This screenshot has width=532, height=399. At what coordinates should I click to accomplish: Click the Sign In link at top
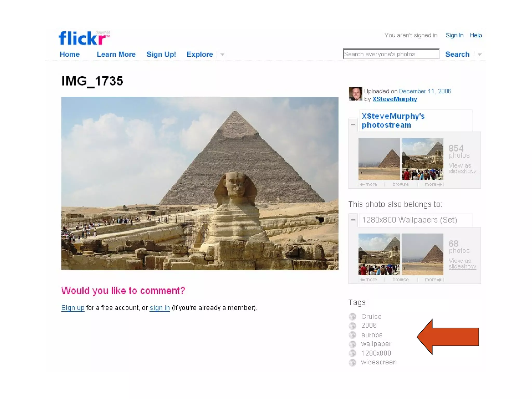point(454,35)
